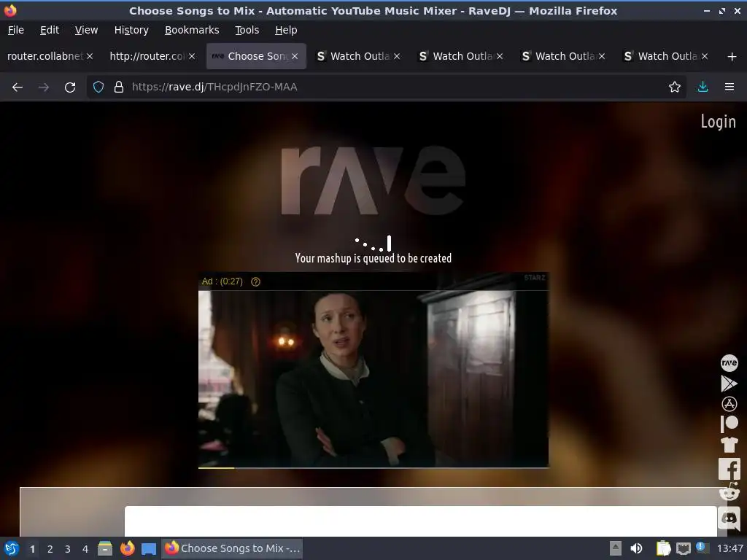Click the eject removable media tray icon
The image size is (747, 560).
tap(616, 548)
